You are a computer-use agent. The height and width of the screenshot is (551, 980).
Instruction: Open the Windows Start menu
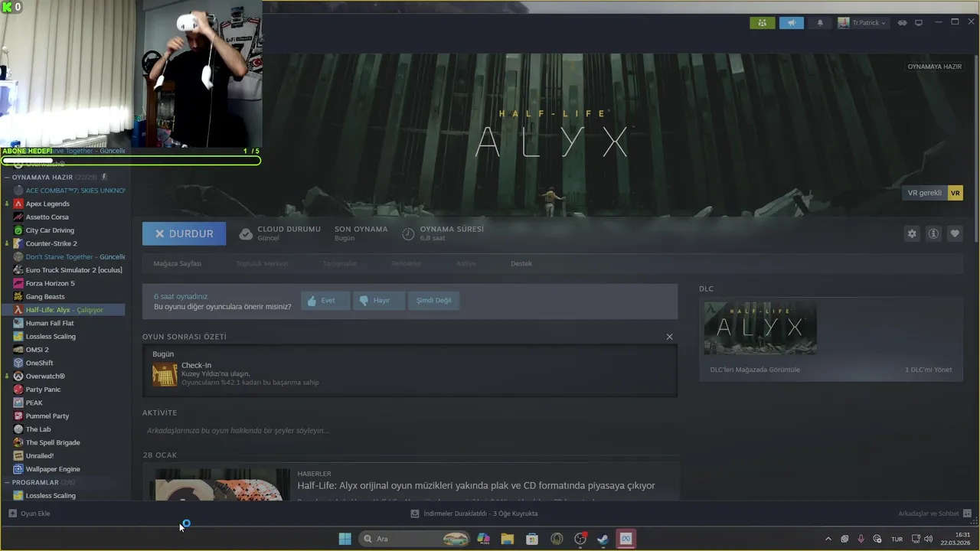[345, 539]
